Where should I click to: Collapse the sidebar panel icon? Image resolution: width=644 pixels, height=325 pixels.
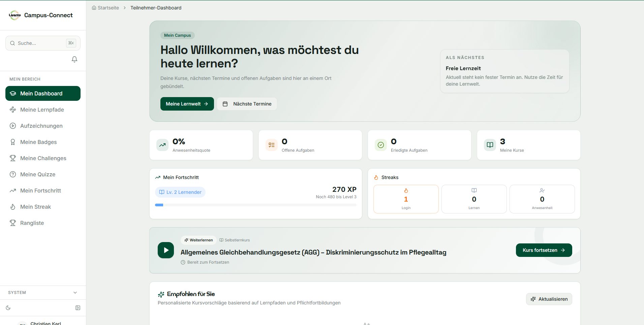pos(78,308)
